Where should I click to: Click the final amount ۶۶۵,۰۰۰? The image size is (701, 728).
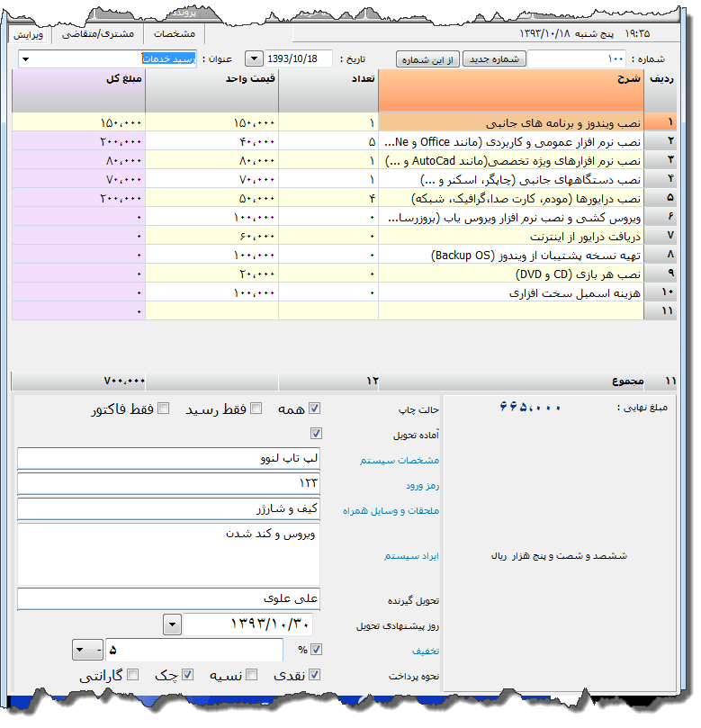click(530, 407)
